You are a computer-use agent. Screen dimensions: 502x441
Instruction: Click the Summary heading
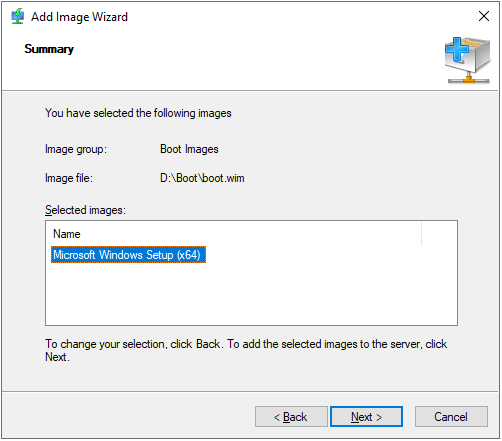49,49
